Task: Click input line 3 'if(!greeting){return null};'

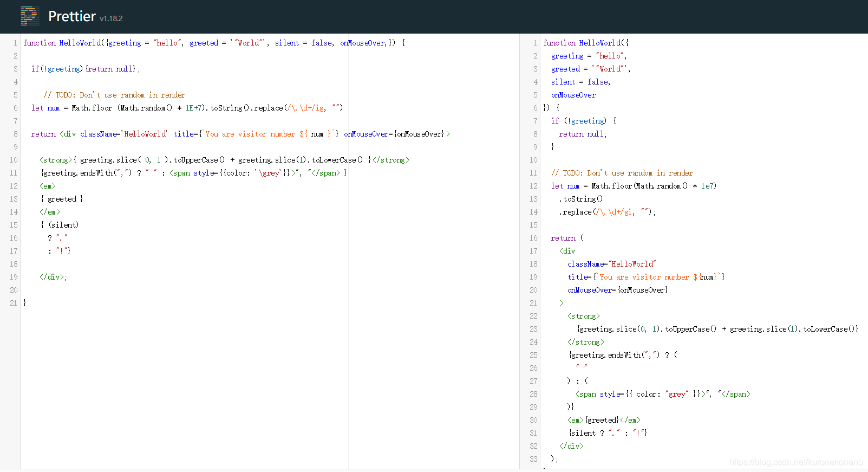Action: (x=86, y=69)
